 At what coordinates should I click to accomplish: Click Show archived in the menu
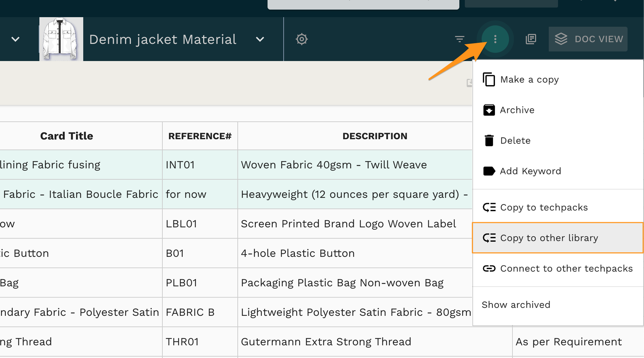[x=516, y=305]
